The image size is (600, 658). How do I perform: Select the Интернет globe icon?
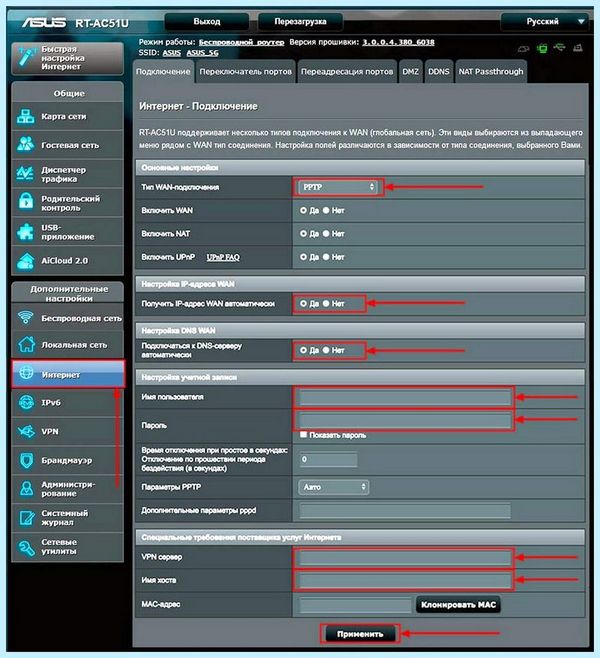tap(26, 373)
